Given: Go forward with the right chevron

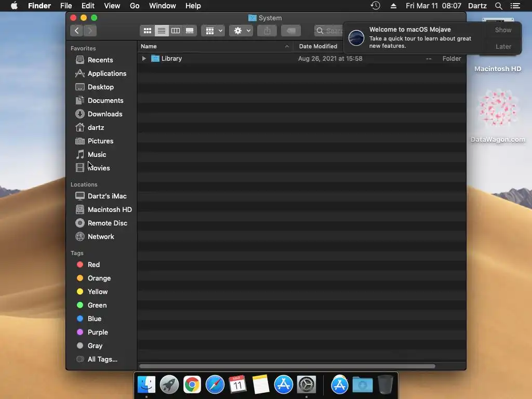Looking at the screenshot, I should coord(90,31).
